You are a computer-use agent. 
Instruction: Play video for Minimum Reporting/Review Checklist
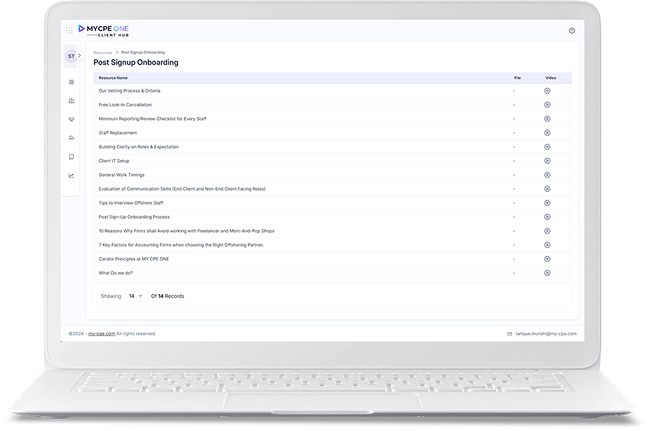[547, 119]
